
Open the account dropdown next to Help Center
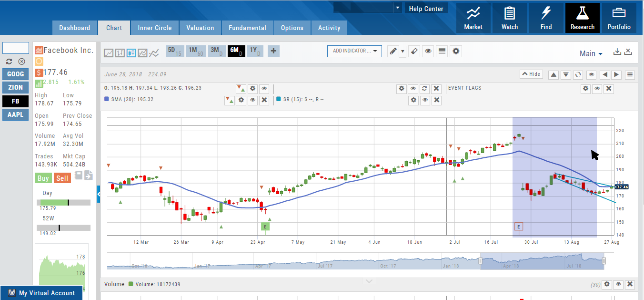pyautogui.click(x=397, y=8)
